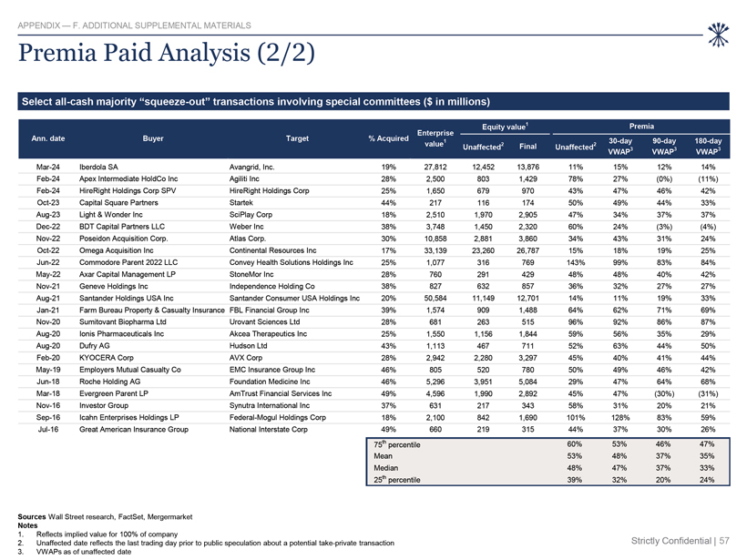This screenshot has height=560, width=747.
Task: Select the 'Premia Paid Analysis (2/2)' title
Action: [167, 53]
